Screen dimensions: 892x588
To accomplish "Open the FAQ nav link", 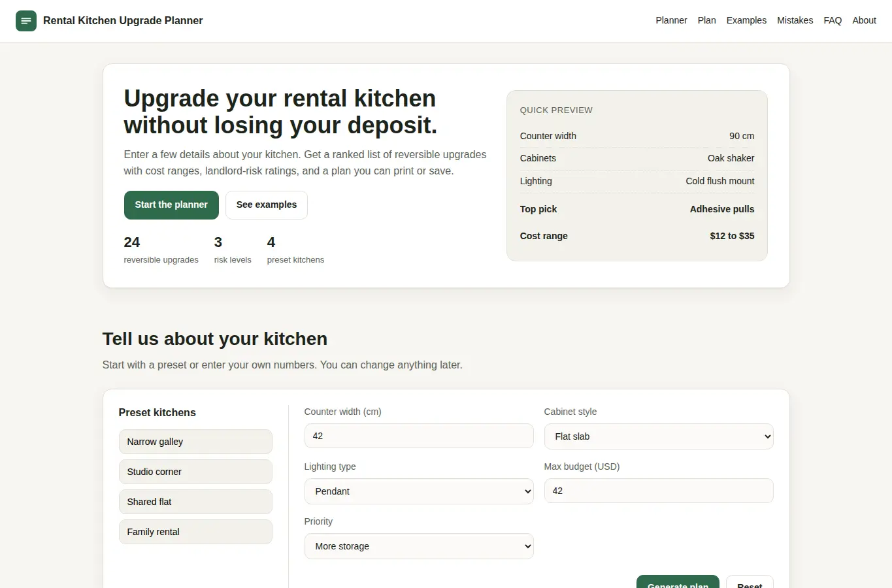I will click(833, 20).
